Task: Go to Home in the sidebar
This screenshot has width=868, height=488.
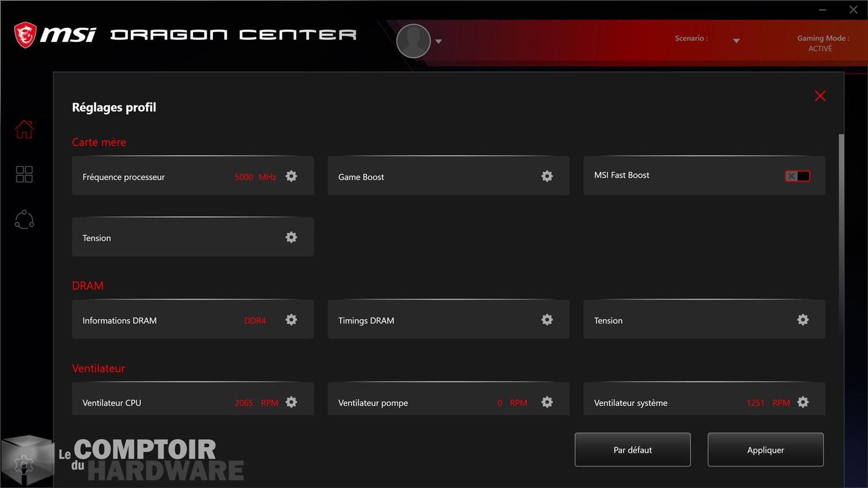Action: [x=24, y=129]
